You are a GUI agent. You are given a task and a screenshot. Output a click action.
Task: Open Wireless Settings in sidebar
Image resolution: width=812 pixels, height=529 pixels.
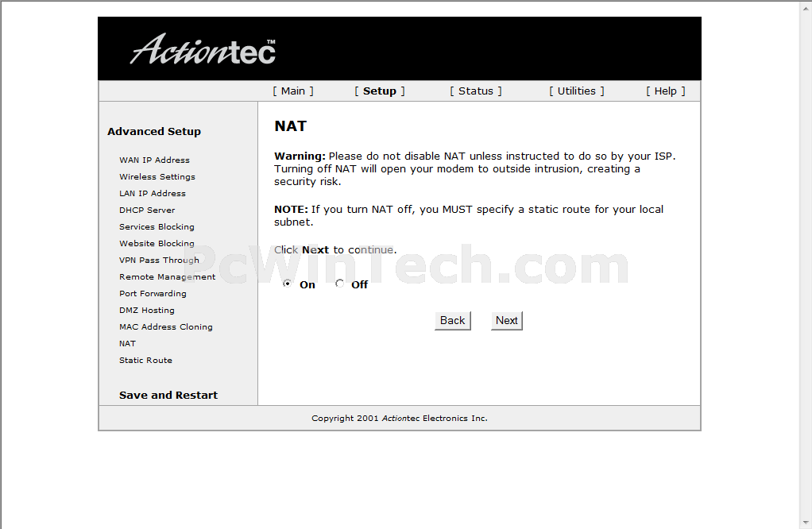pyautogui.click(x=157, y=176)
